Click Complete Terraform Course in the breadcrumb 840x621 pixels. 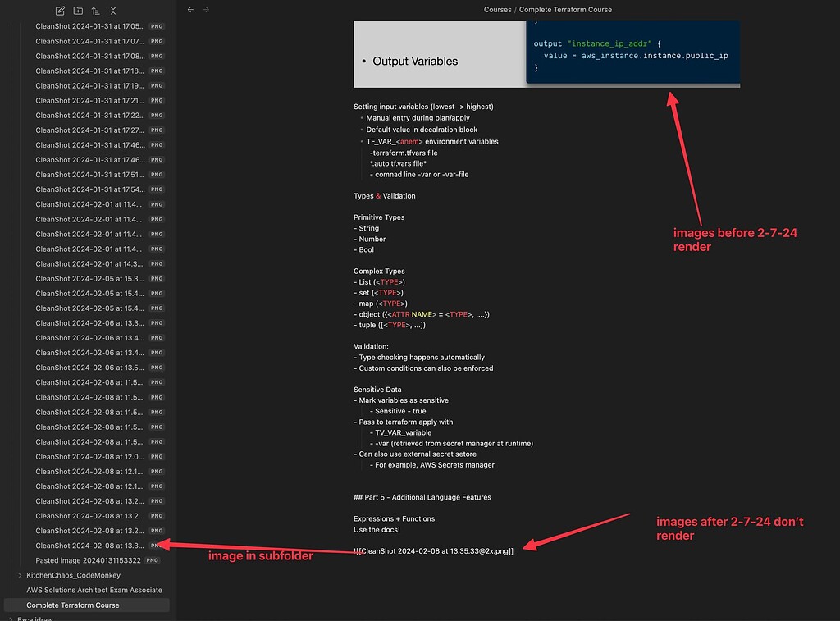[567, 9]
